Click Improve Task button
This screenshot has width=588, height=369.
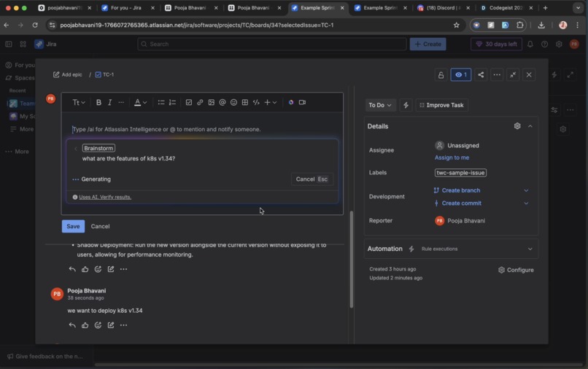click(442, 105)
